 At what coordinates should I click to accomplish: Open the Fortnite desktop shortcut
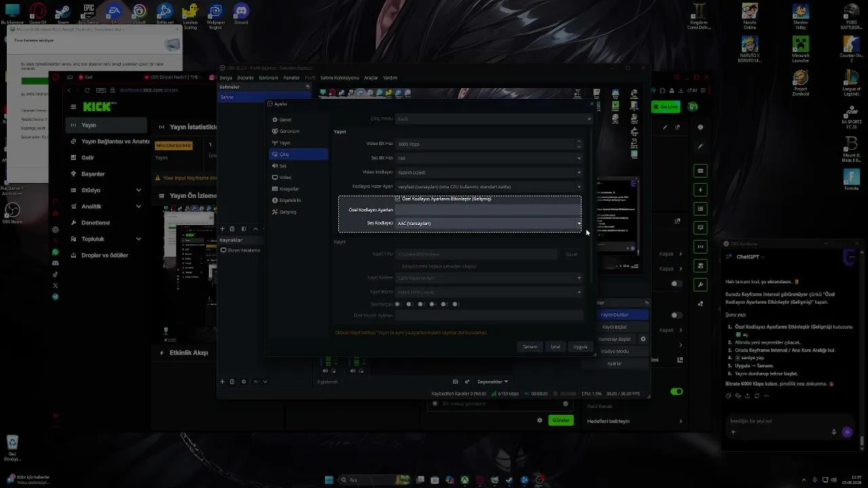pos(852,179)
